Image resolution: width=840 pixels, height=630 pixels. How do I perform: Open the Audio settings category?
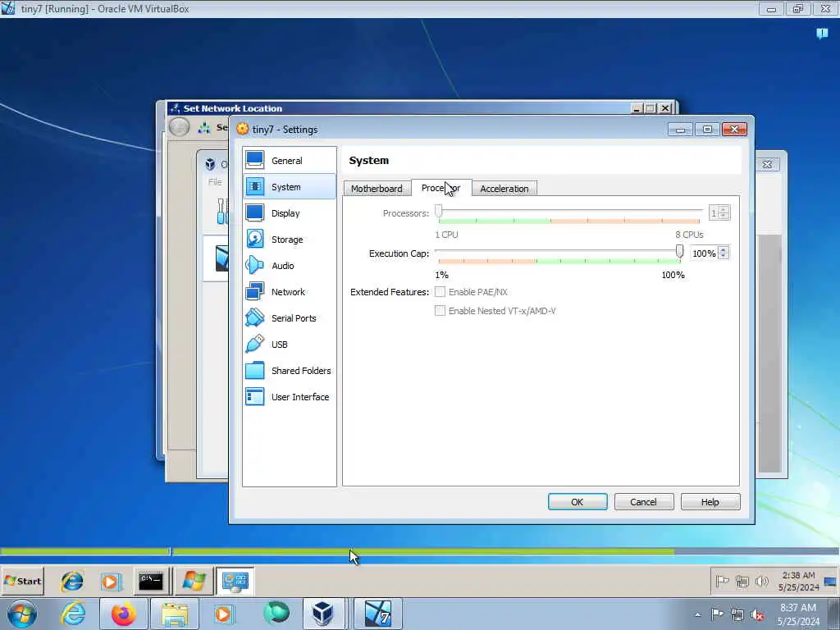(x=290, y=265)
